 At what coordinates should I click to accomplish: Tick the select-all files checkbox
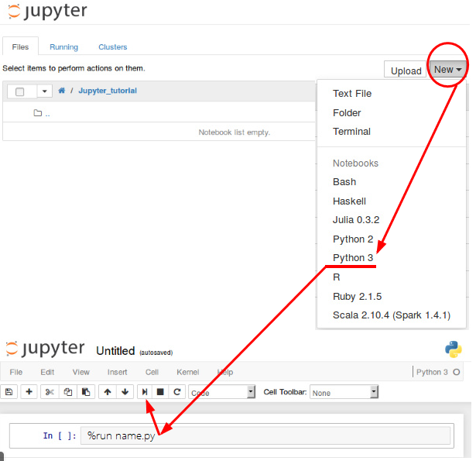(x=19, y=91)
